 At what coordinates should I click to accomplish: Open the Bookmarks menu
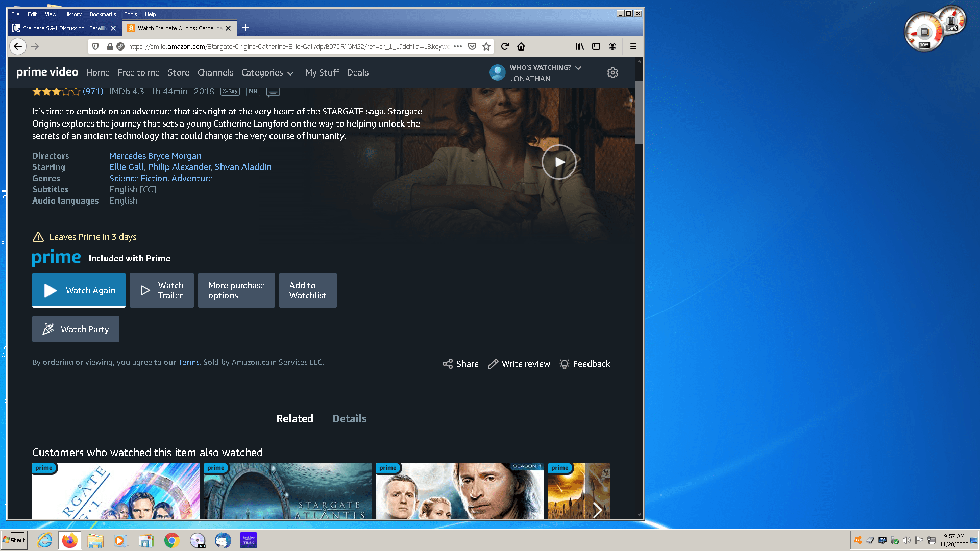tap(103, 14)
